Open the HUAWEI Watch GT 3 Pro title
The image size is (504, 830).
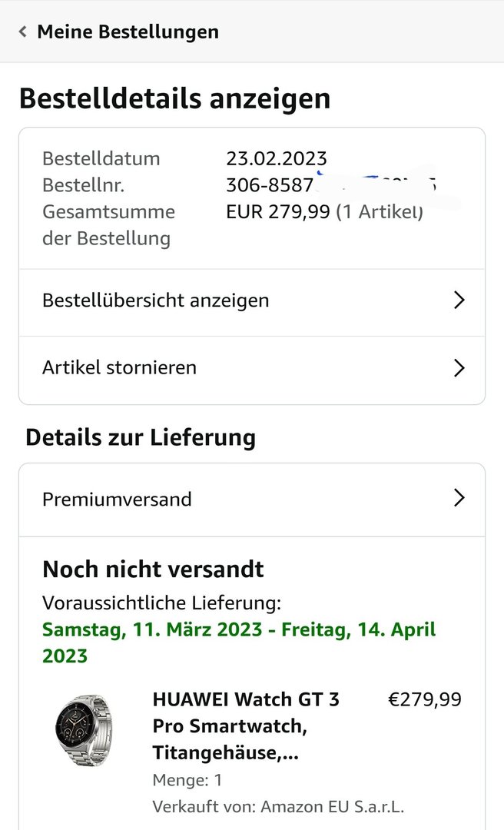click(x=246, y=726)
